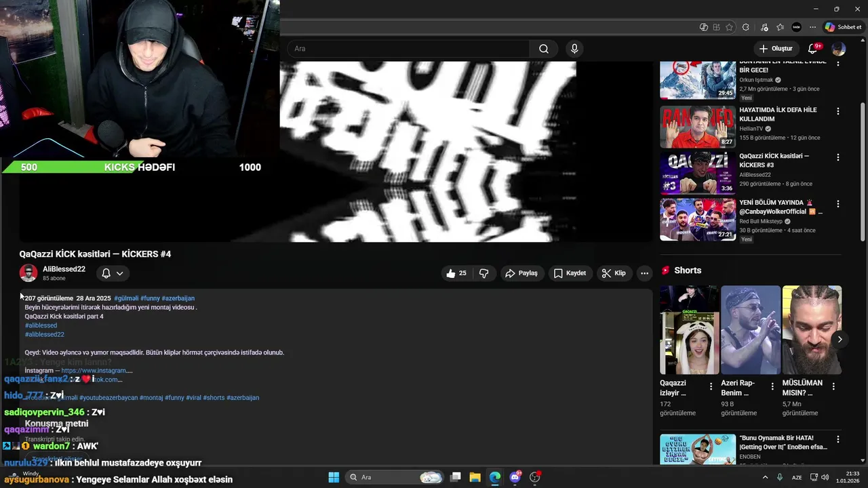This screenshot has height=488, width=868.
Task: Add this page to favorites star
Action: tap(729, 27)
